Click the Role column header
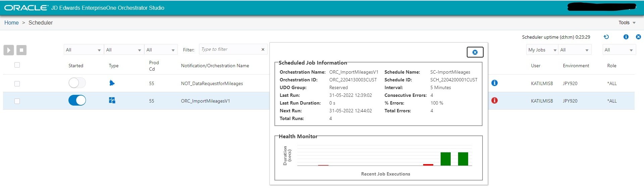Image resolution: width=644 pixels, height=191 pixels. click(x=611, y=66)
